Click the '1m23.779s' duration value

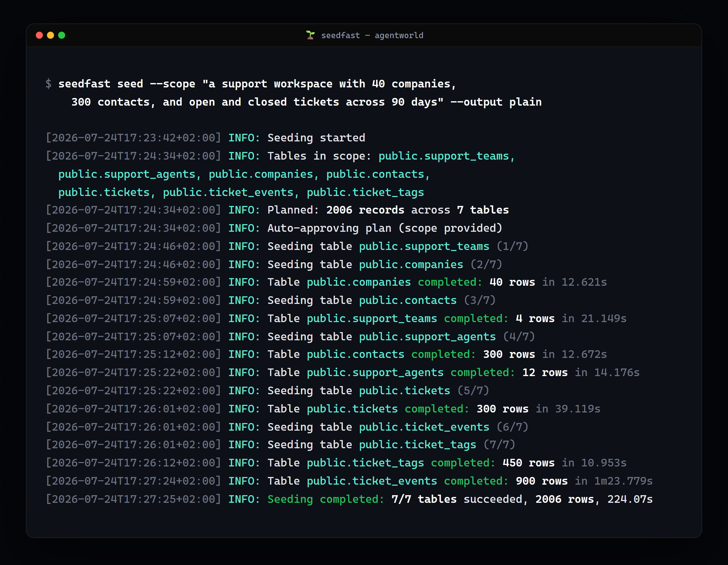[x=623, y=481]
